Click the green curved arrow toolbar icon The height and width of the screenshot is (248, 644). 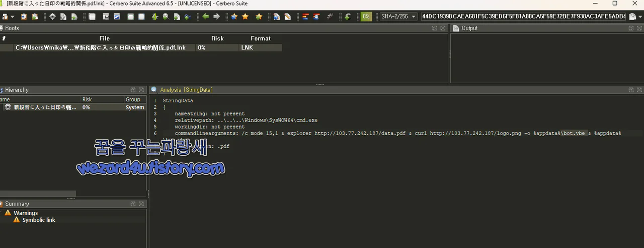[x=347, y=17]
